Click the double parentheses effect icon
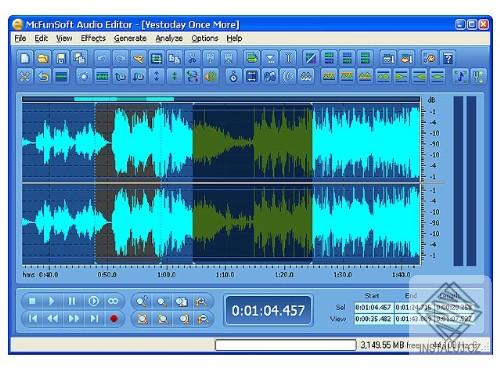This screenshot has width=500, height=375. 288,76
